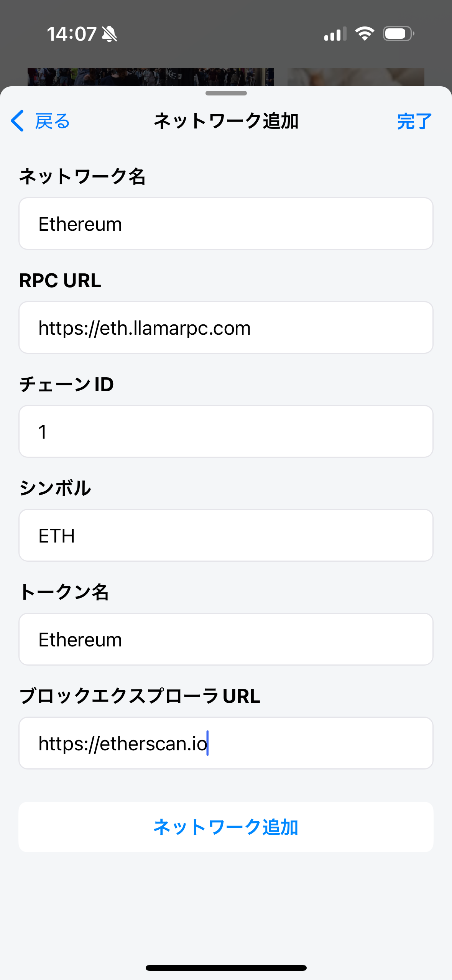Tap the sheet grabber handle at top
Image resolution: width=452 pixels, height=980 pixels.
tap(226, 93)
